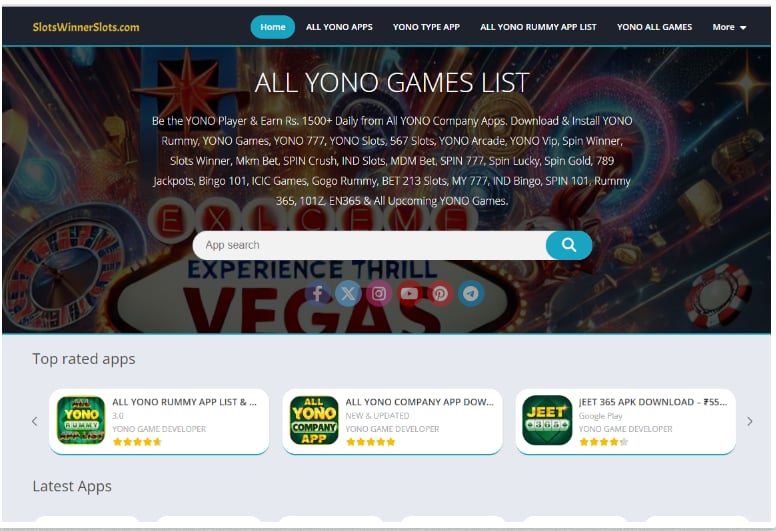Image resolution: width=776 pixels, height=531 pixels.
Task: Click the search magnifier button
Action: [x=569, y=245]
